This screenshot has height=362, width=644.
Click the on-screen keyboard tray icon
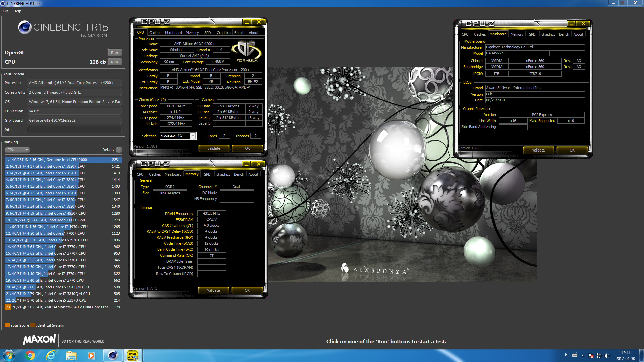575,355
